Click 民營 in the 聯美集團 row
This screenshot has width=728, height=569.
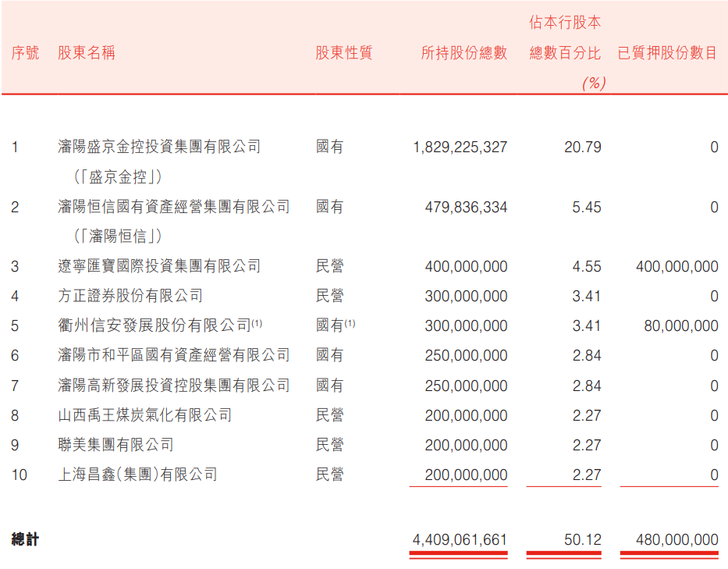coord(329,445)
